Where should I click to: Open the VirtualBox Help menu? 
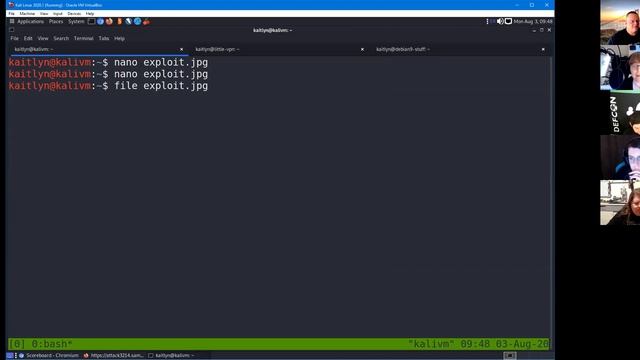pyautogui.click(x=90, y=13)
